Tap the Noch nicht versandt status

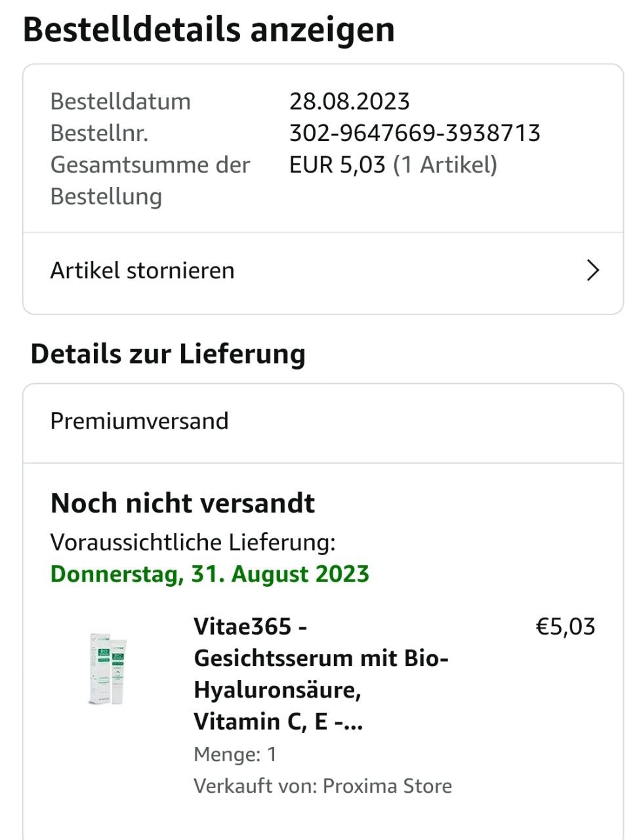click(182, 503)
